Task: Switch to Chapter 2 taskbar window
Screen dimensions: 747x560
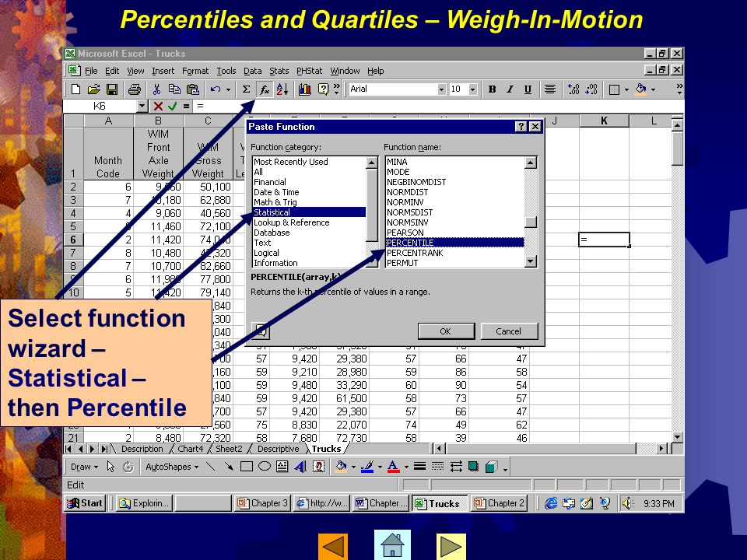Action: 499,503
